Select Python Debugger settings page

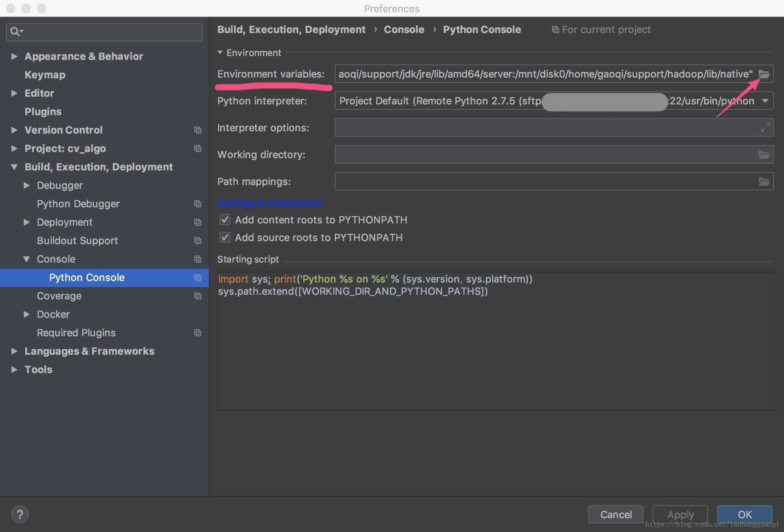[x=78, y=204]
